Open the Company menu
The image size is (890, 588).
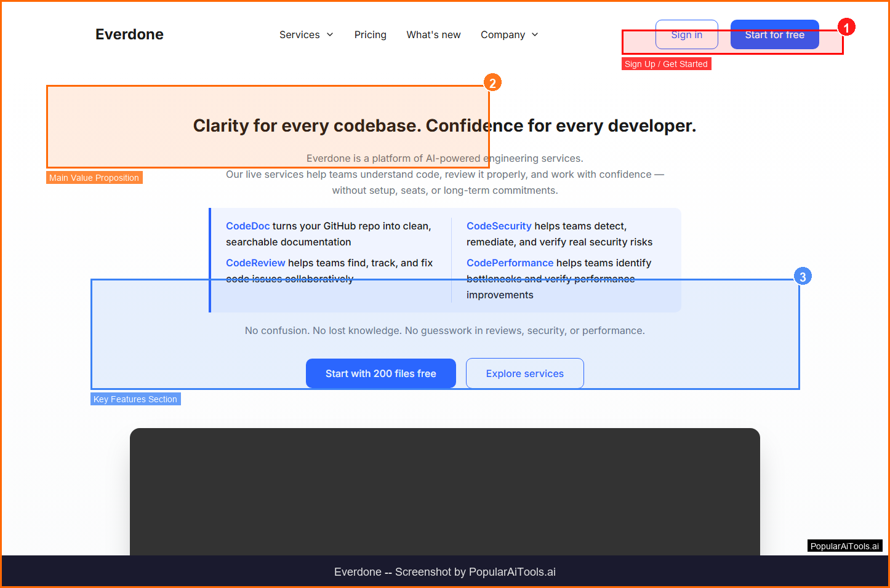tap(502, 35)
